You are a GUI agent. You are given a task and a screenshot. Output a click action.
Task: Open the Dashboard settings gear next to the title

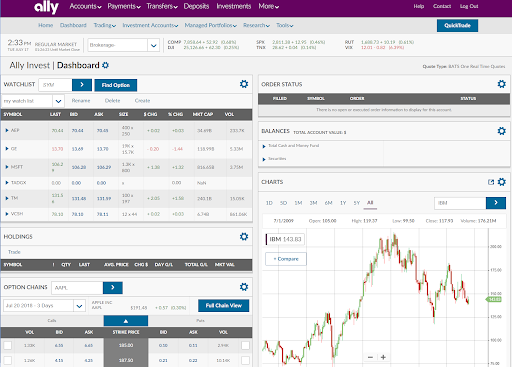(x=106, y=65)
